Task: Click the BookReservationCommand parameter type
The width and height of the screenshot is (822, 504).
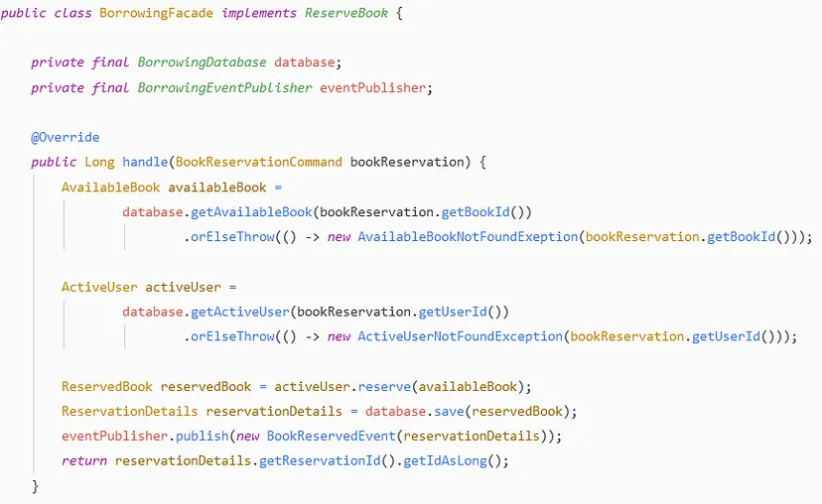Action: [258, 162]
